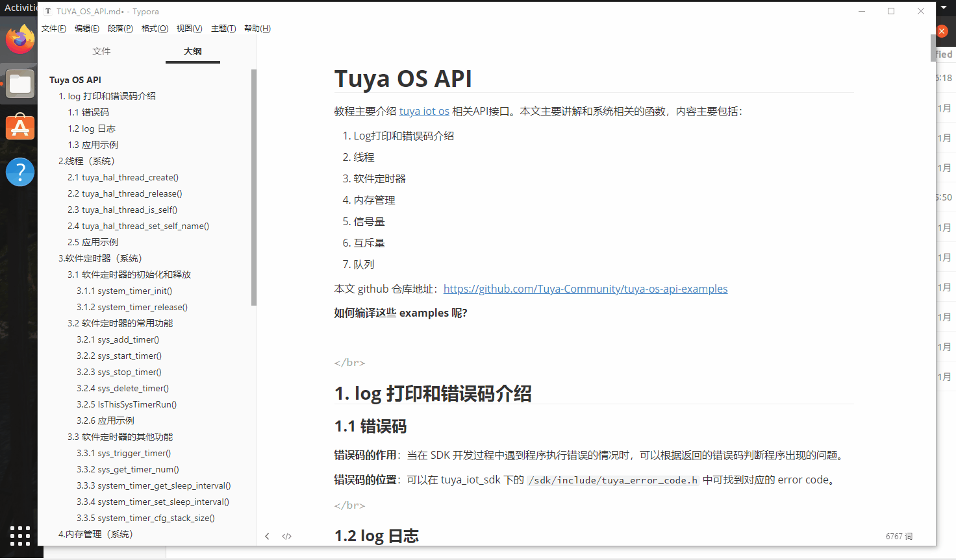This screenshot has height=560, width=956.
Task: Go to 3.3 软件定时器的其他功能
Action: 120,437
